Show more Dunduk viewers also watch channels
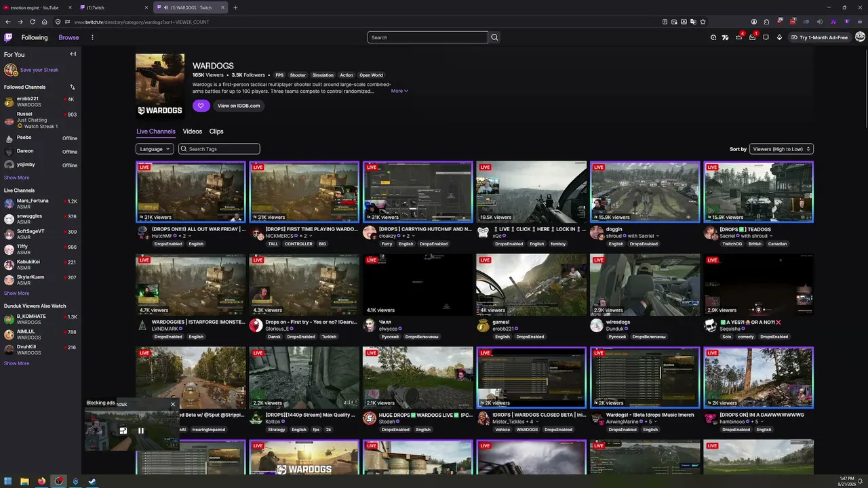The width and height of the screenshot is (868, 488). [17, 363]
